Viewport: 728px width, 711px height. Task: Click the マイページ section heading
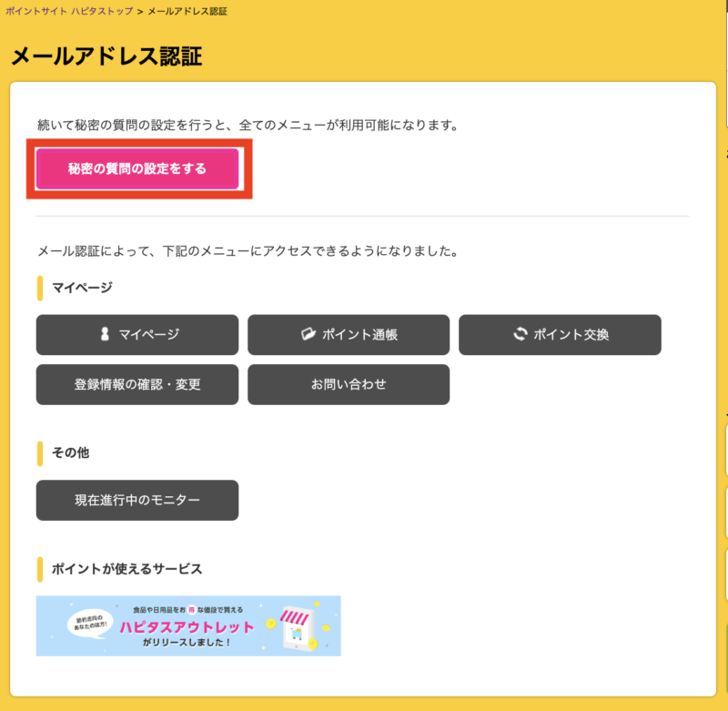(82, 288)
